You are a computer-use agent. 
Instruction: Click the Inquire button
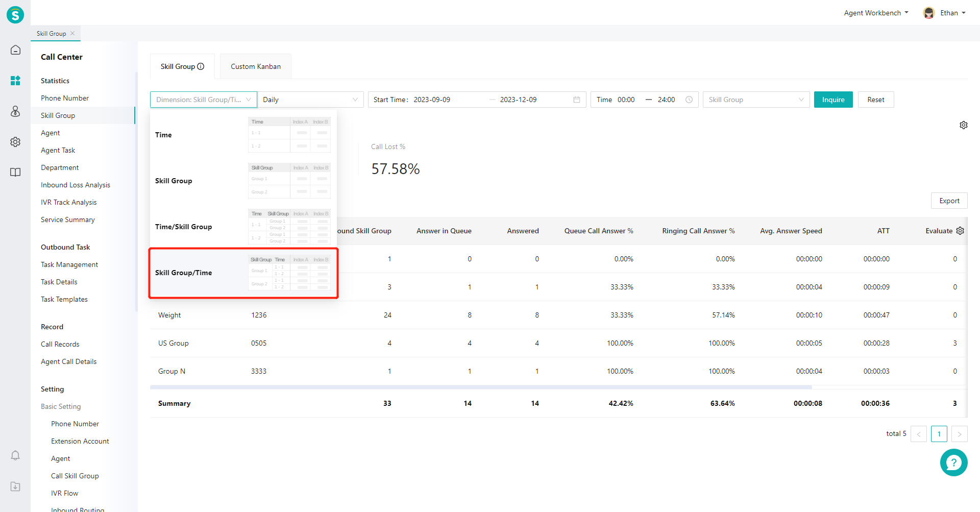pyautogui.click(x=833, y=100)
